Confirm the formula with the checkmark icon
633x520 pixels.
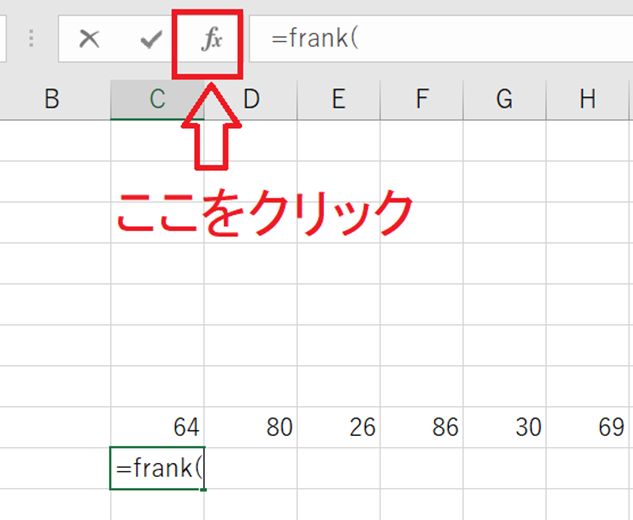point(151,40)
